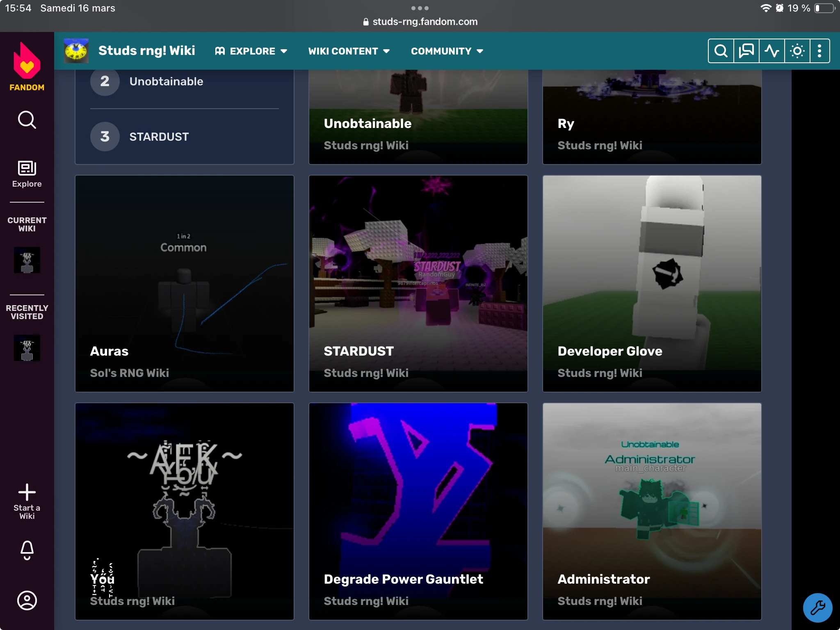Open the search icon in left sidebar
The image size is (840, 630).
[x=27, y=120]
